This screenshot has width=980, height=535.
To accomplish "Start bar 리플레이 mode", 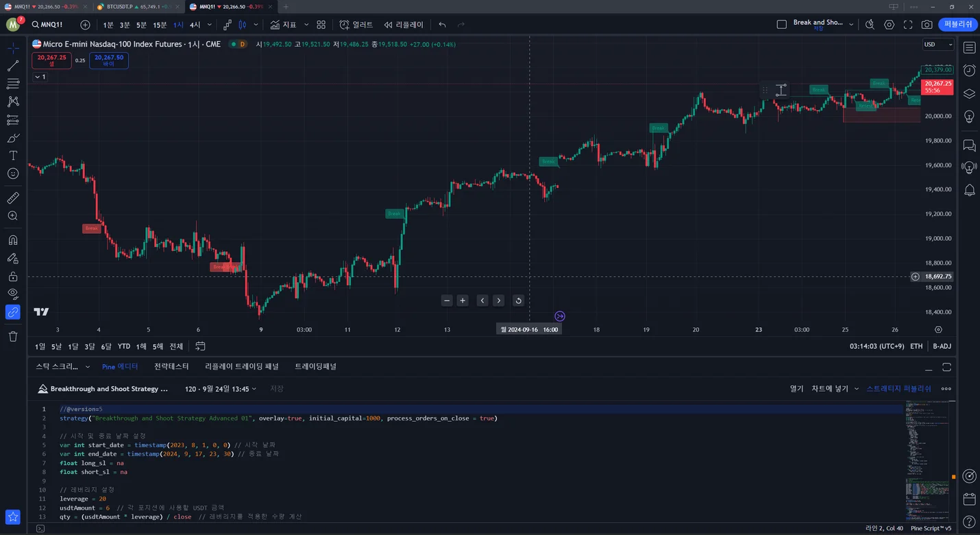I will 404,25.
